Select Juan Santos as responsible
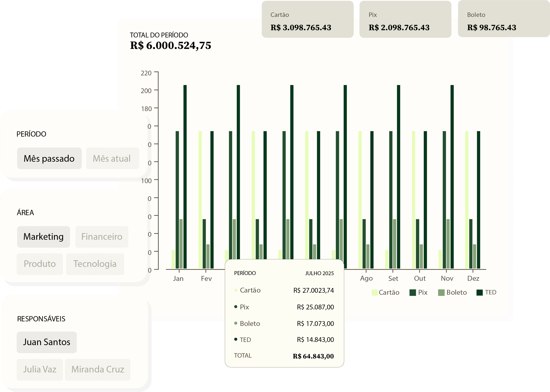This screenshot has height=392, width=550. click(x=47, y=342)
